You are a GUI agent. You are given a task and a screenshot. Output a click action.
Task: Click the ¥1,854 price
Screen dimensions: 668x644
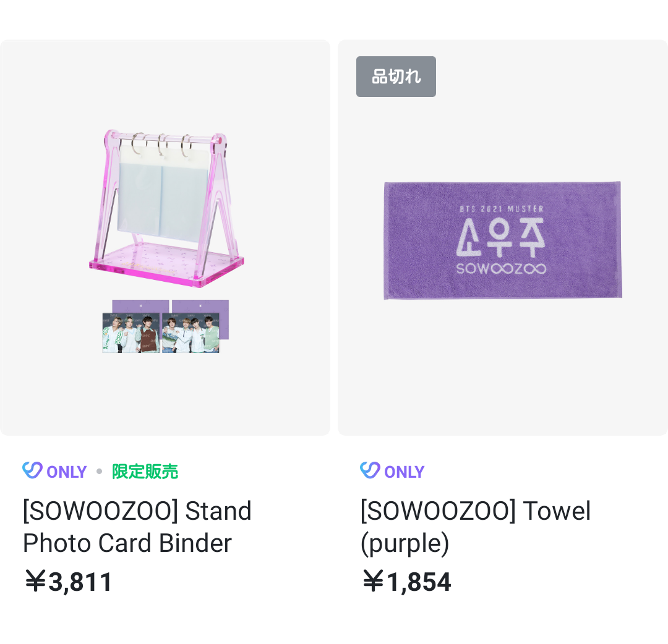[x=406, y=582]
